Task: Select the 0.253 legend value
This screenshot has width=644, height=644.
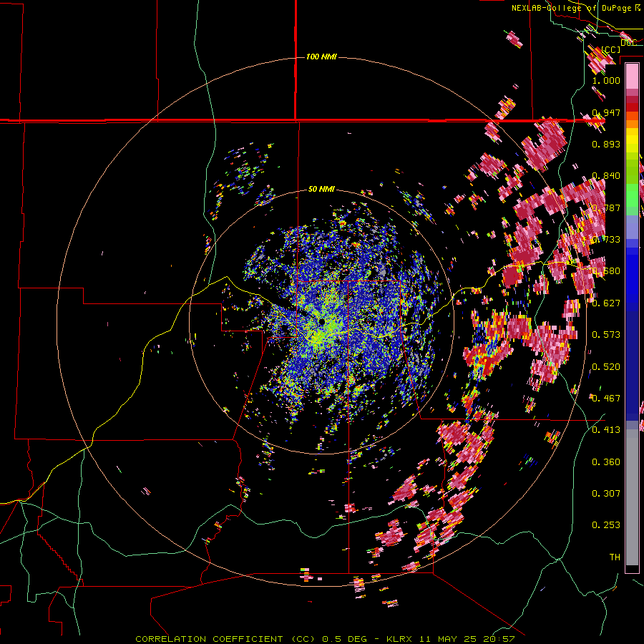Action: coord(606,525)
